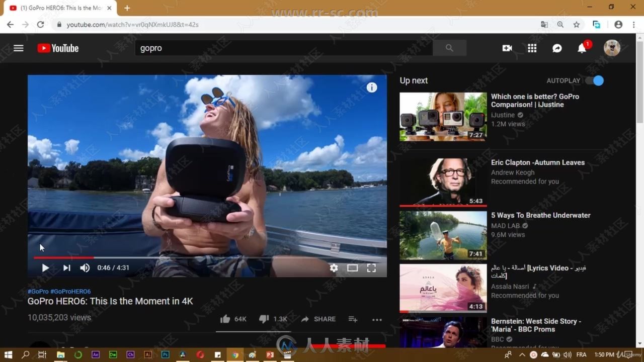Click the SHARE button
The height and width of the screenshot is (362, 644).
point(318,319)
